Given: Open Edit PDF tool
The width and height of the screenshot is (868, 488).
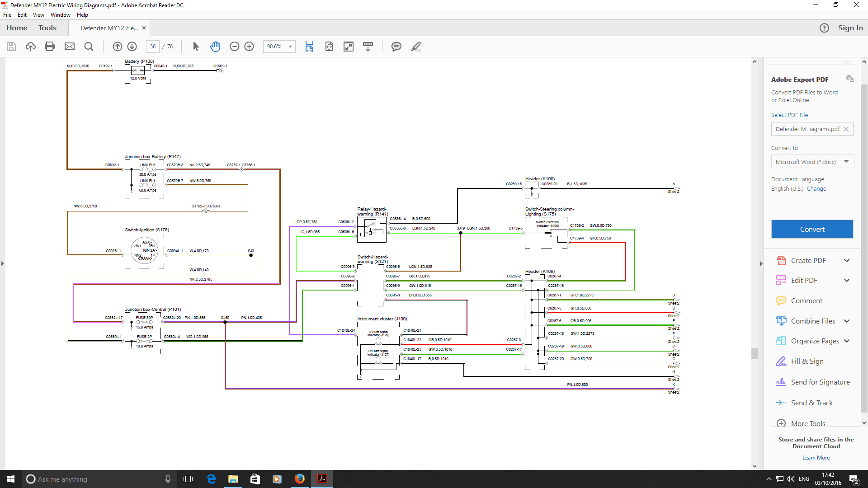Looking at the screenshot, I should pos(804,281).
